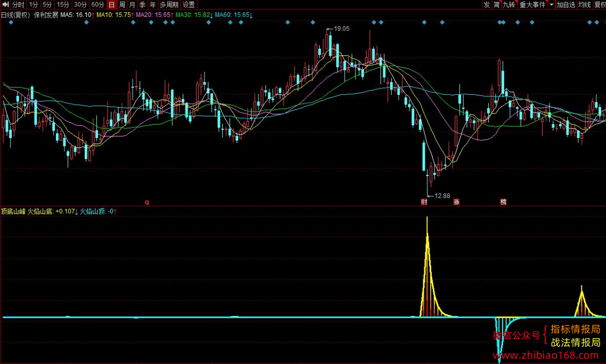Viewport: 606px width, 364px height.
Task: Toggle the 均线 moving averages button
Action: pos(585,5)
